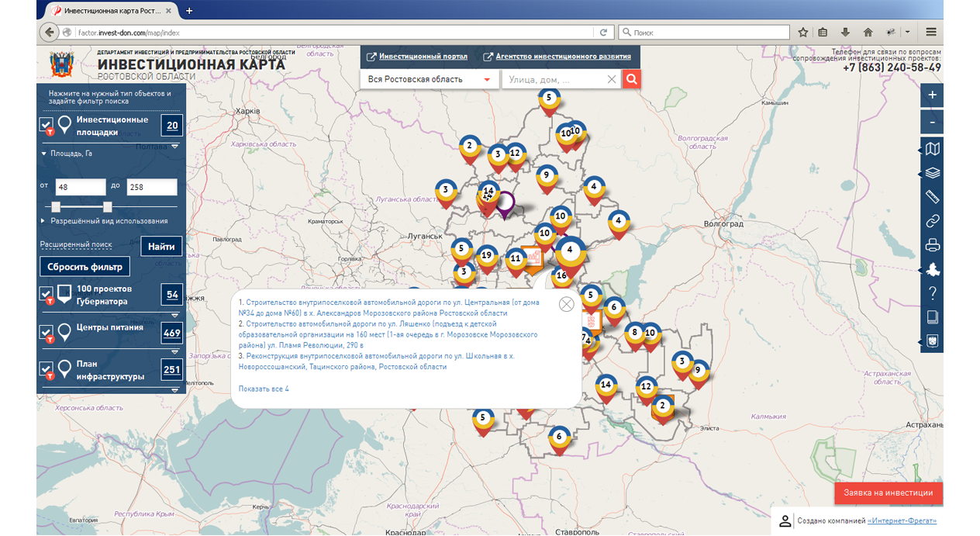The image size is (980, 536).
Task: Open the region outline icon in sidebar
Action: coord(933,270)
